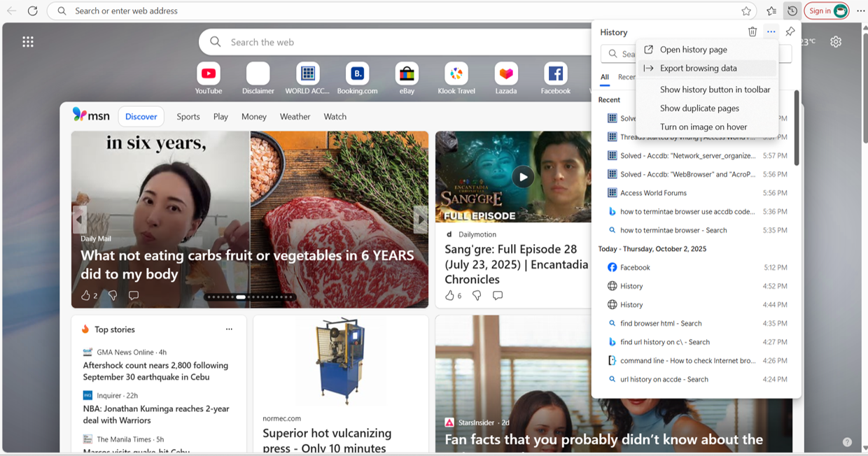The height and width of the screenshot is (456, 868).
Task: Play the Sang'gre video thumbnail
Action: click(522, 177)
